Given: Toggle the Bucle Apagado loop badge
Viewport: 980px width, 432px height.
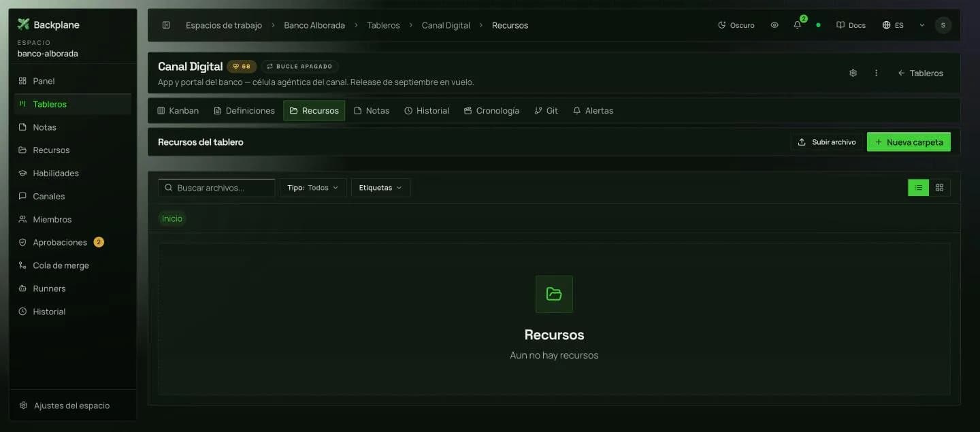Looking at the screenshot, I should pyautogui.click(x=299, y=67).
